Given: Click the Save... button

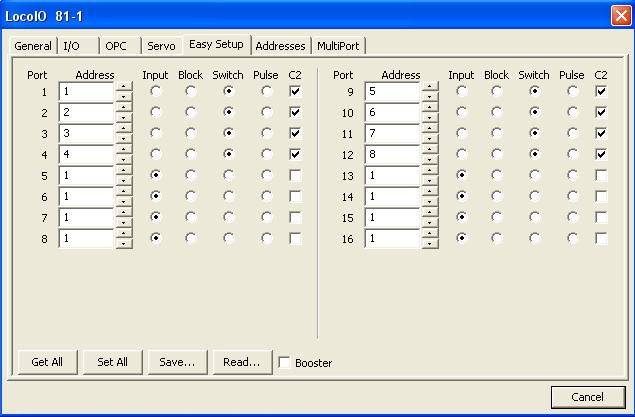Looking at the screenshot, I should point(177,362).
